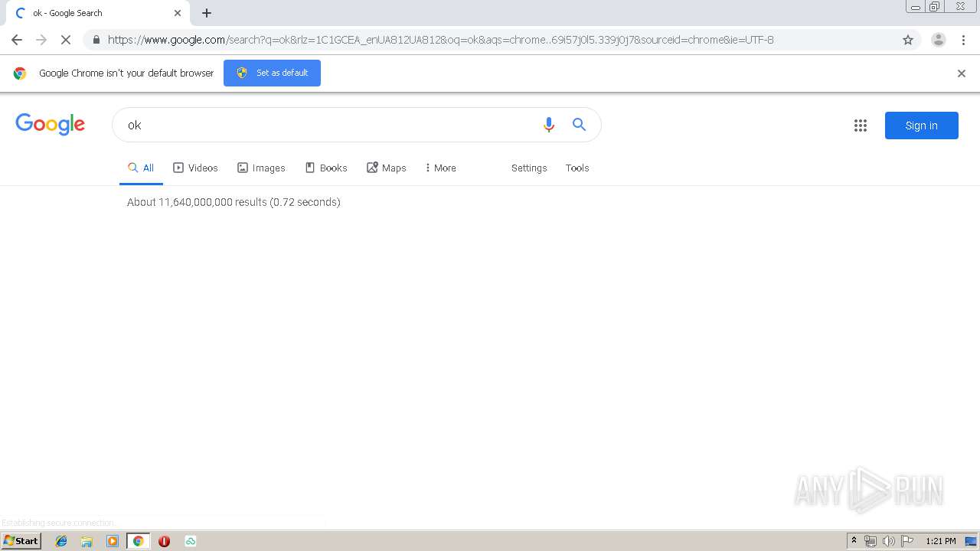Viewport: 980px width, 551px height.
Task: Click the 'Google Chrome isn't your default browser' message
Action: (x=126, y=73)
